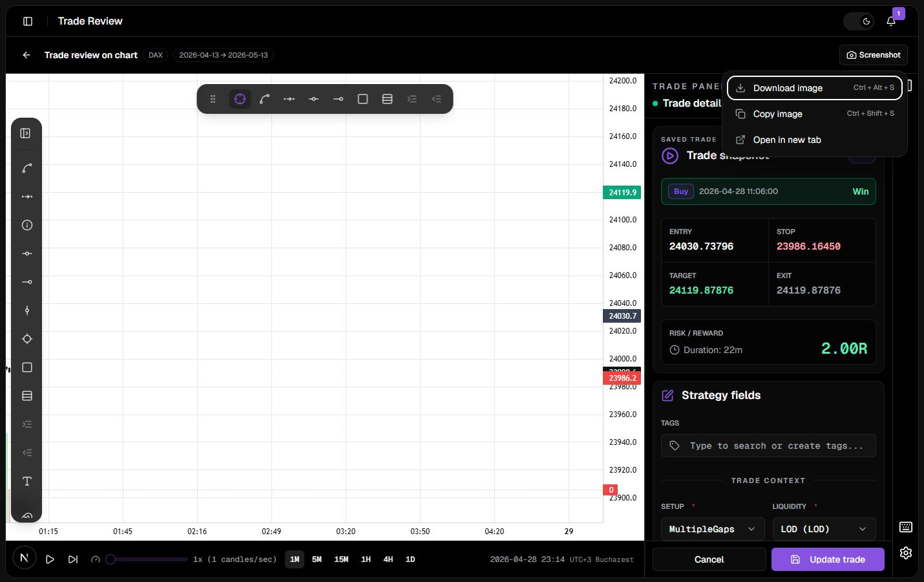Choose the ray line tool in the vertical toolbar
Image resolution: width=924 pixels, height=582 pixels.
coord(27,282)
